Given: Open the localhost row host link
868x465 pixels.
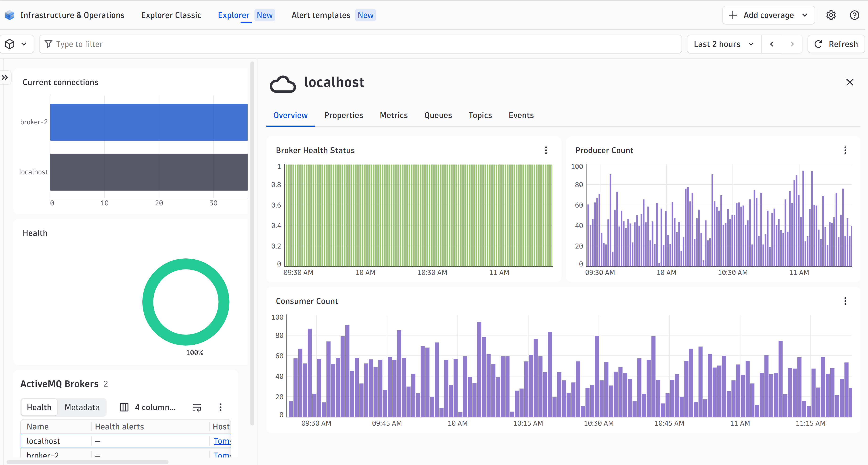Looking at the screenshot, I should pyautogui.click(x=222, y=441).
